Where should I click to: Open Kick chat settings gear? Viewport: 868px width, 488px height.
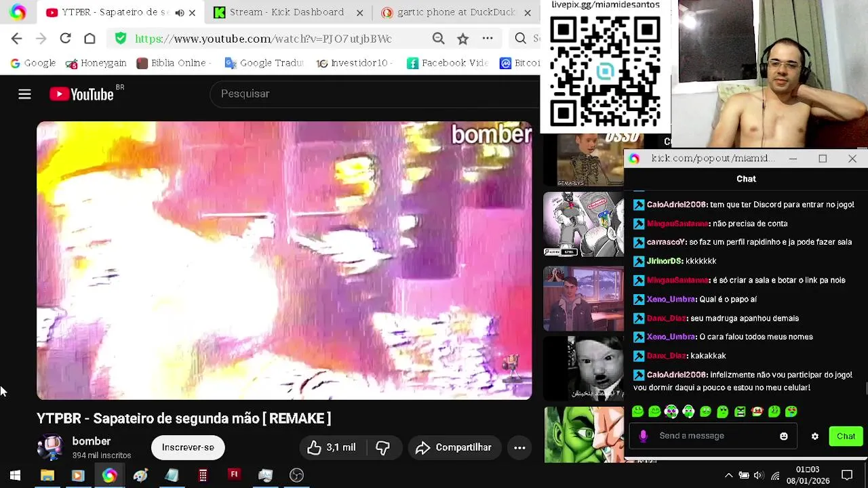click(x=814, y=436)
